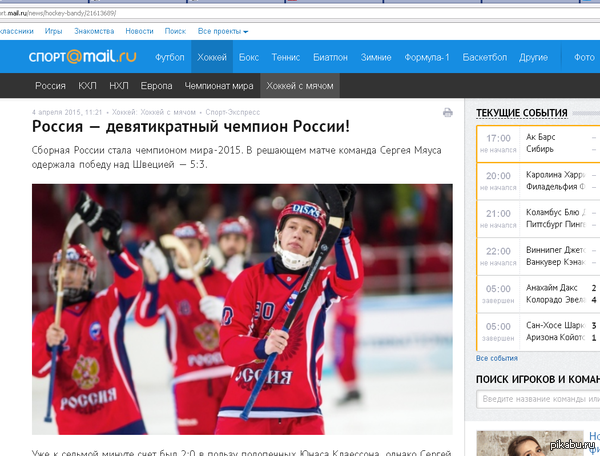Open the Формула-1 section
Viewport: 600px width, 456px height.
click(x=426, y=57)
